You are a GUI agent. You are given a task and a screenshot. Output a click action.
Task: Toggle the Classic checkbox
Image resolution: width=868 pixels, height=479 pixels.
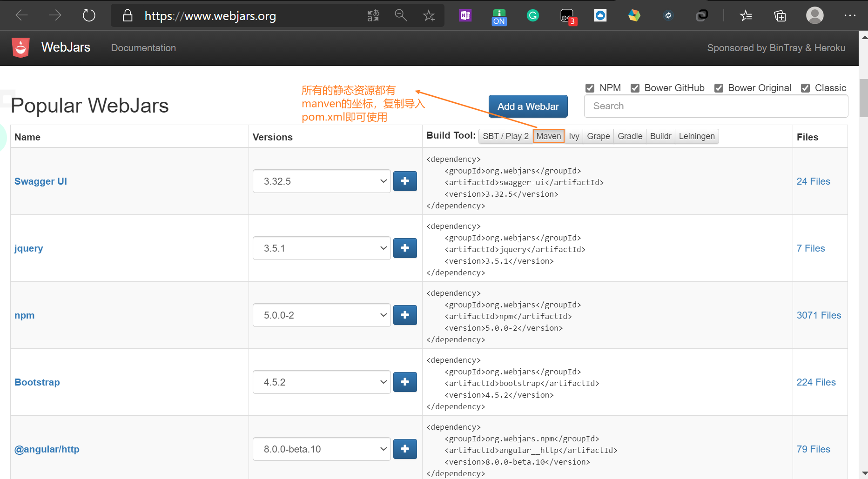[805, 88]
